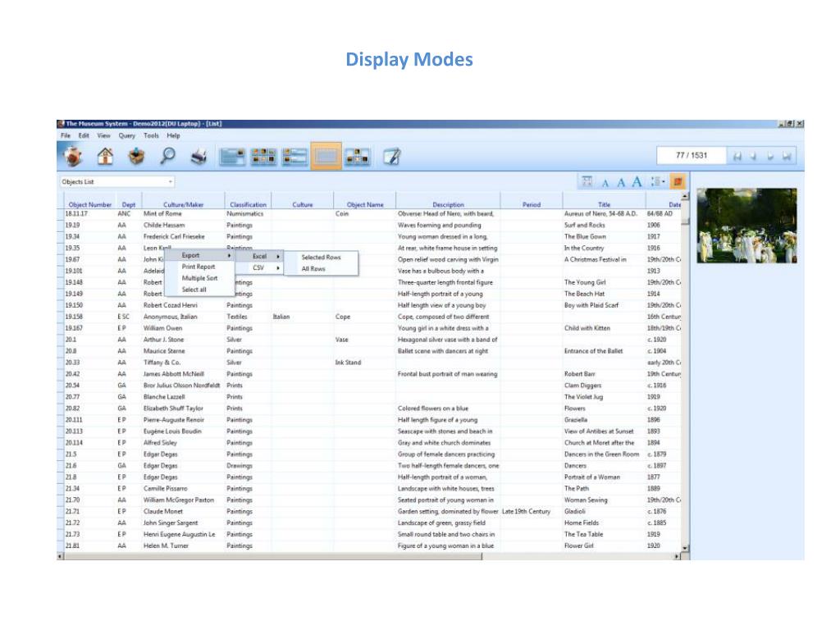The width and height of the screenshot is (840, 630).
Task: Click the title cell 'Dancers in the Green Room'
Action: (601, 454)
